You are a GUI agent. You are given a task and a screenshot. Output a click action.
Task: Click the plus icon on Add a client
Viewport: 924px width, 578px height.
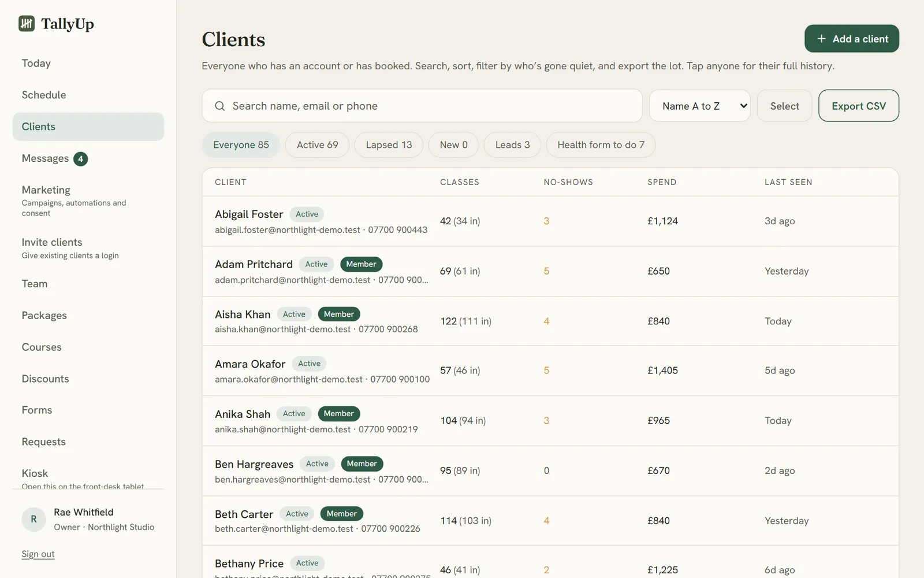(821, 39)
